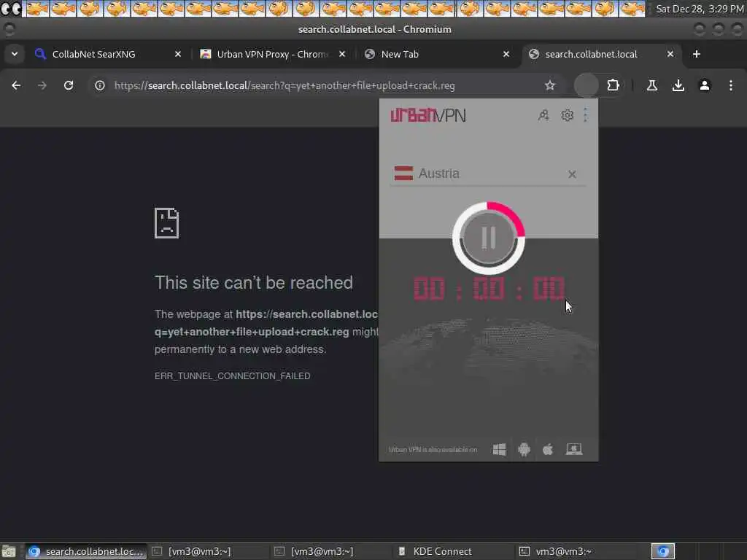747x560 pixels.
Task: Click the 'This site can't be reached' heading
Action: click(253, 283)
